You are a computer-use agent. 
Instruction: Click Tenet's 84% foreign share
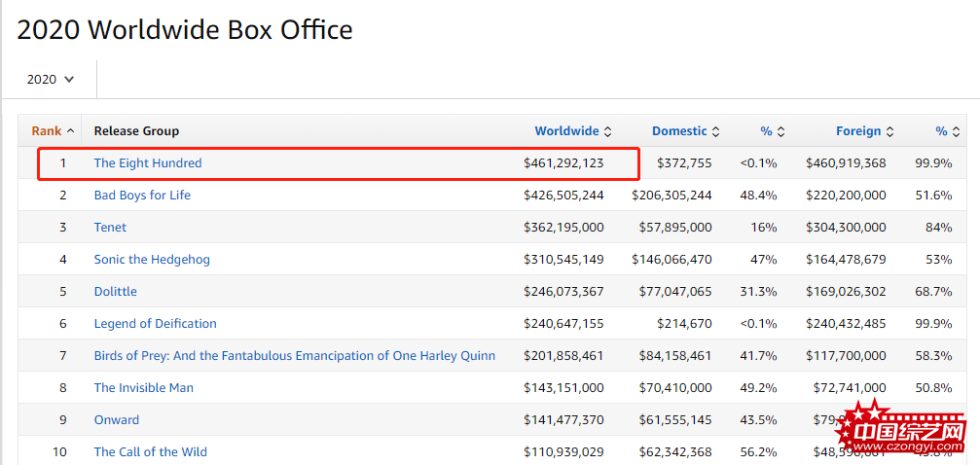[939, 227]
